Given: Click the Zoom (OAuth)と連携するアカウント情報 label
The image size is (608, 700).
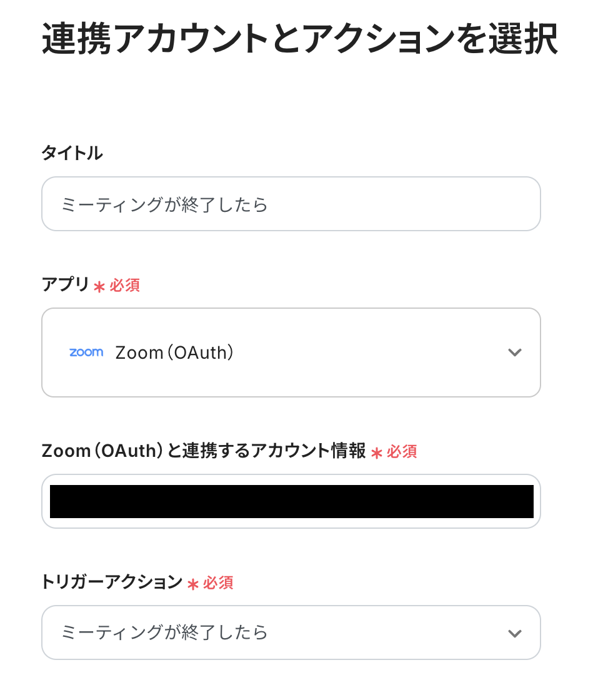Looking at the screenshot, I should click(x=204, y=451).
